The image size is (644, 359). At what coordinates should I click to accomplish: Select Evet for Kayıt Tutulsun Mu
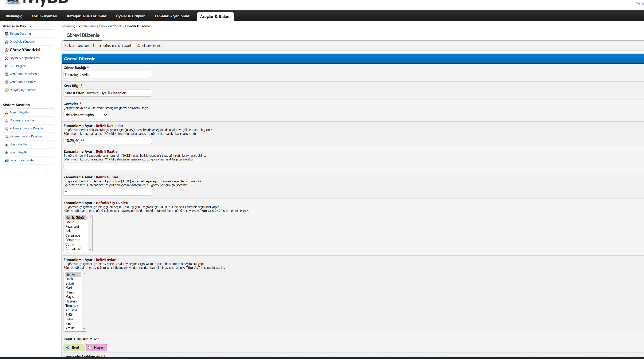click(68, 348)
